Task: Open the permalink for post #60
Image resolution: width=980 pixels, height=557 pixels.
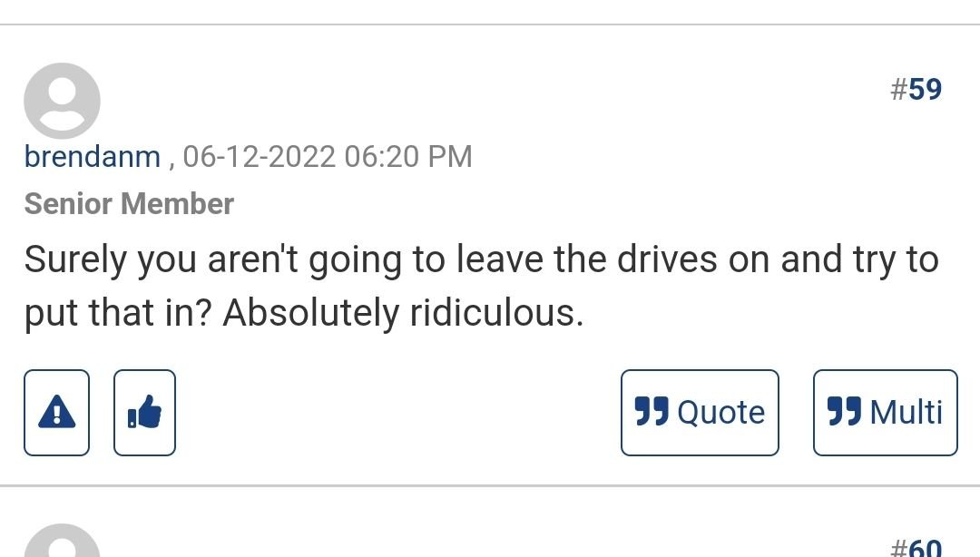Action: [x=916, y=548]
